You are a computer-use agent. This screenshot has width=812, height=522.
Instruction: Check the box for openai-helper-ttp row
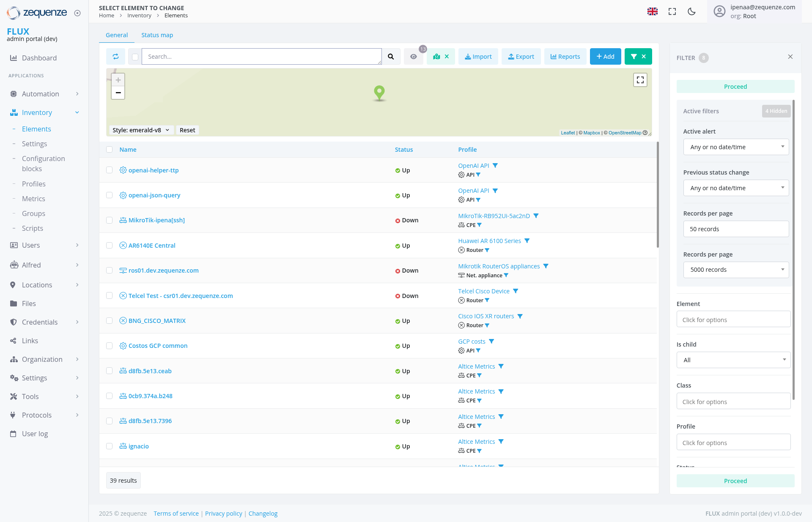click(x=110, y=170)
